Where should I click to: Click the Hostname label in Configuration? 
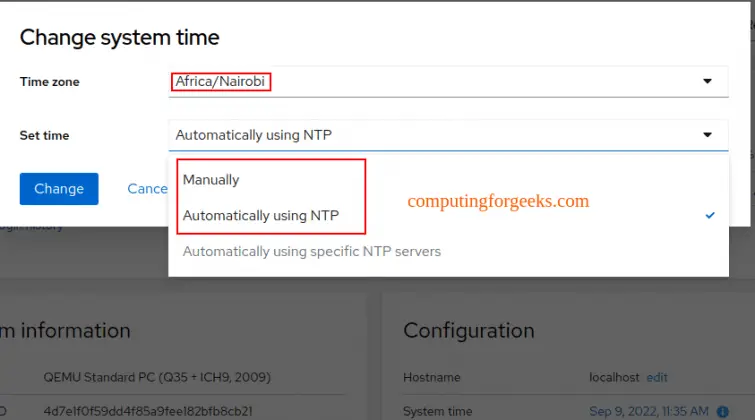(x=432, y=377)
